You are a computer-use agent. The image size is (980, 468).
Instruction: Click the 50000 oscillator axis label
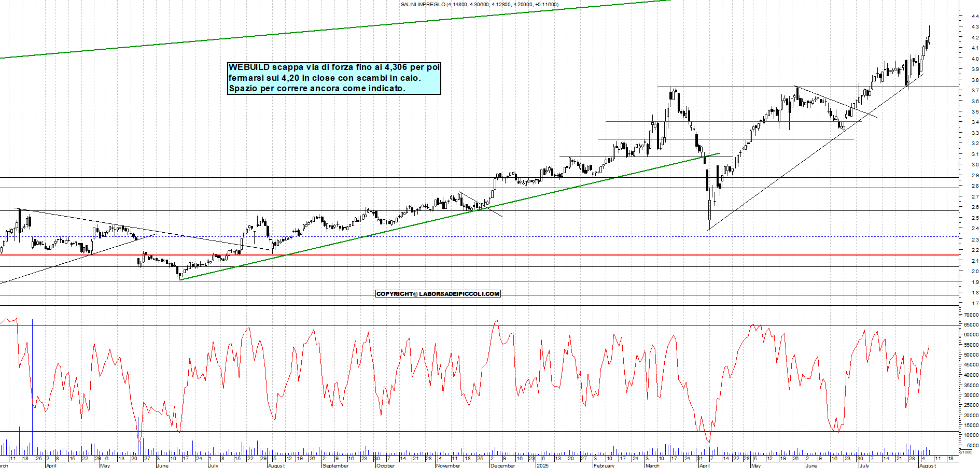pyautogui.click(x=972, y=355)
